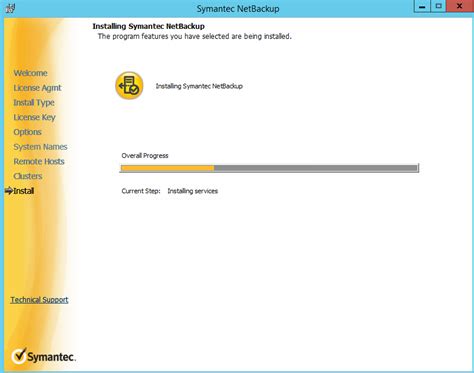The height and width of the screenshot is (373, 474).
Task: Select the Welcome step in sidebar
Action: coord(30,73)
